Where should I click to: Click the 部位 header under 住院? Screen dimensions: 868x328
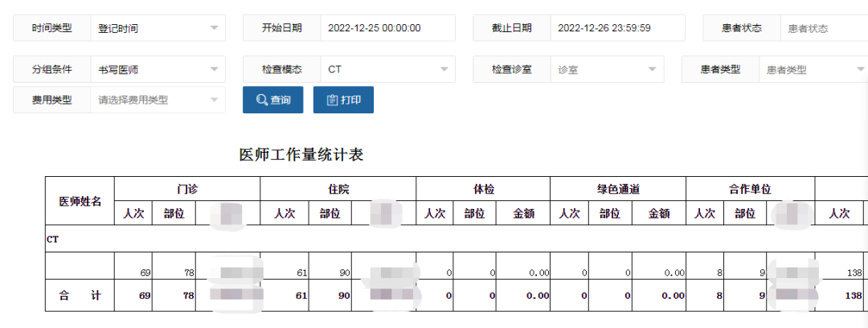[330, 214]
